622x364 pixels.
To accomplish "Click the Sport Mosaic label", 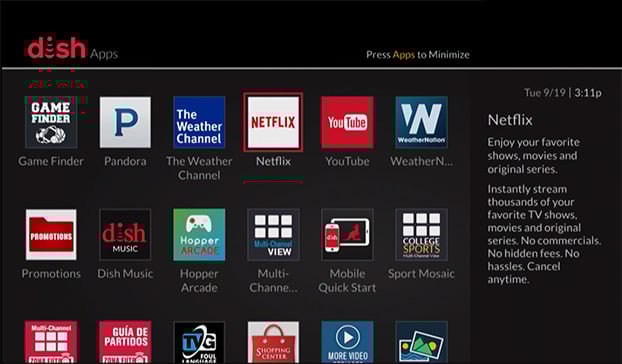I will (421, 274).
